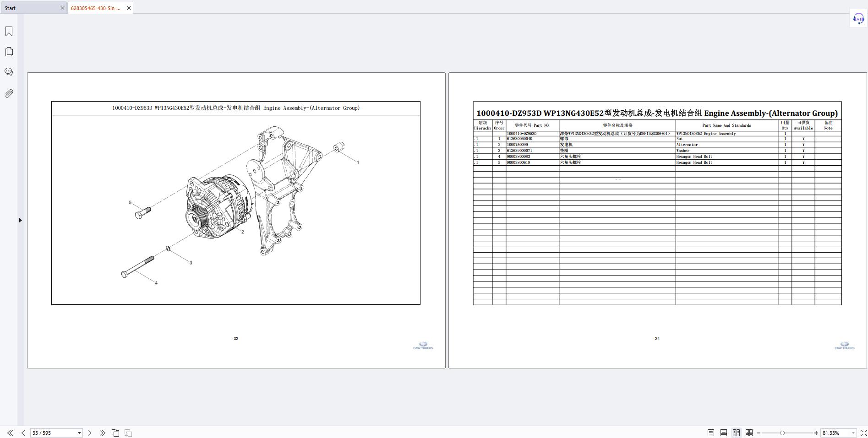Click part number 612639000071
This screenshot has height=438, width=868.
pos(519,151)
